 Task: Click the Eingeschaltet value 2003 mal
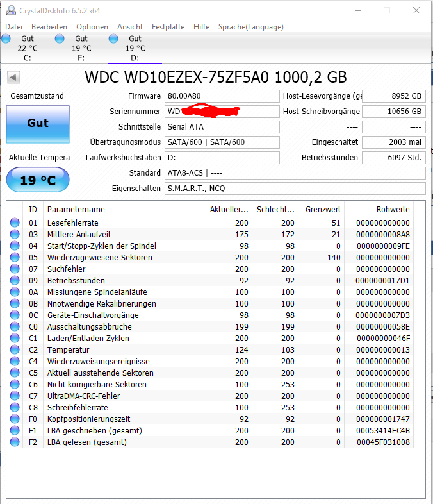(x=394, y=142)
